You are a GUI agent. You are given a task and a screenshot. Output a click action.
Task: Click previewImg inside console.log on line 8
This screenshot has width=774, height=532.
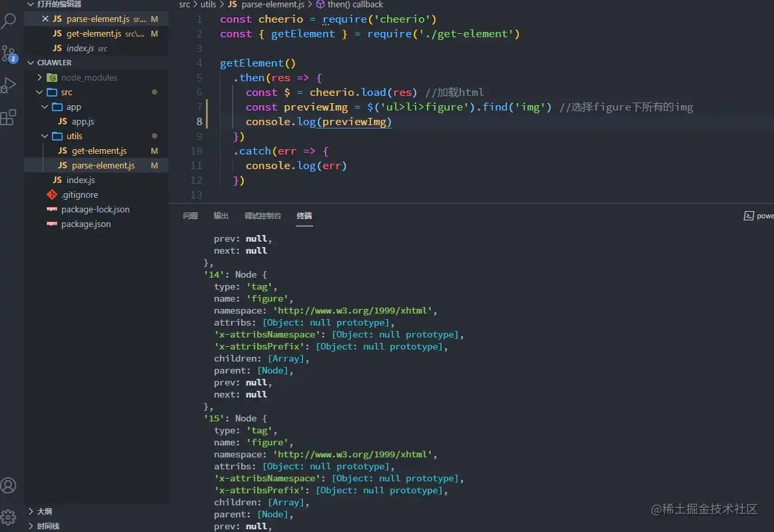(354, 122)
